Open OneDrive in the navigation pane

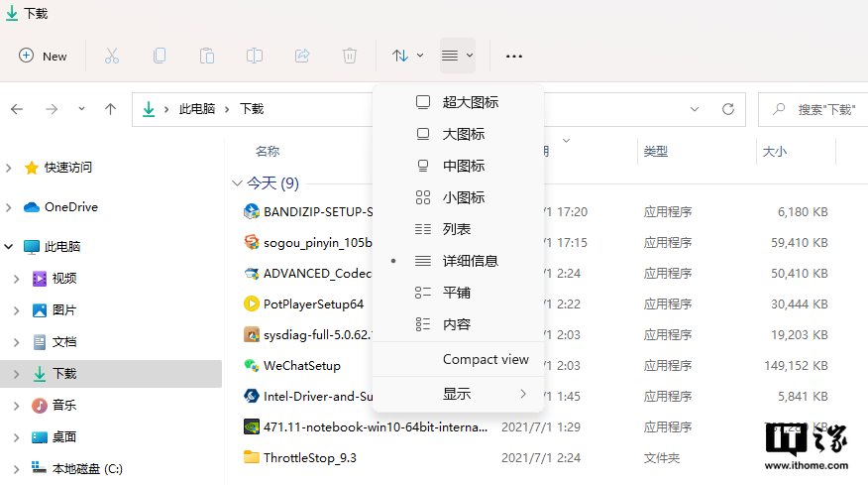tap(70, 207)
